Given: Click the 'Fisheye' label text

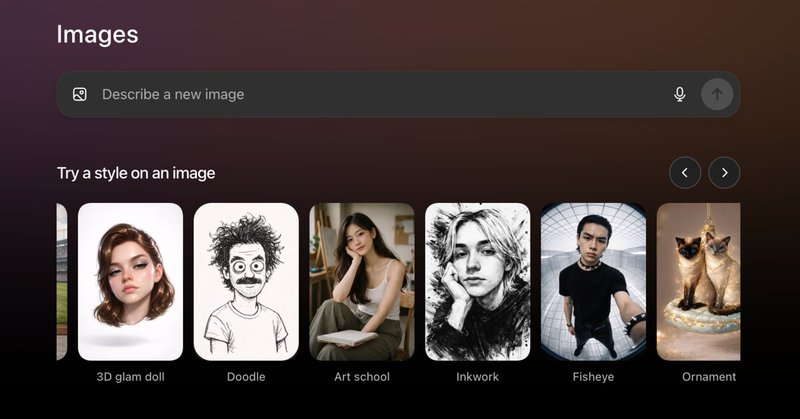Looking at the screenshot, I should point(593,377).
